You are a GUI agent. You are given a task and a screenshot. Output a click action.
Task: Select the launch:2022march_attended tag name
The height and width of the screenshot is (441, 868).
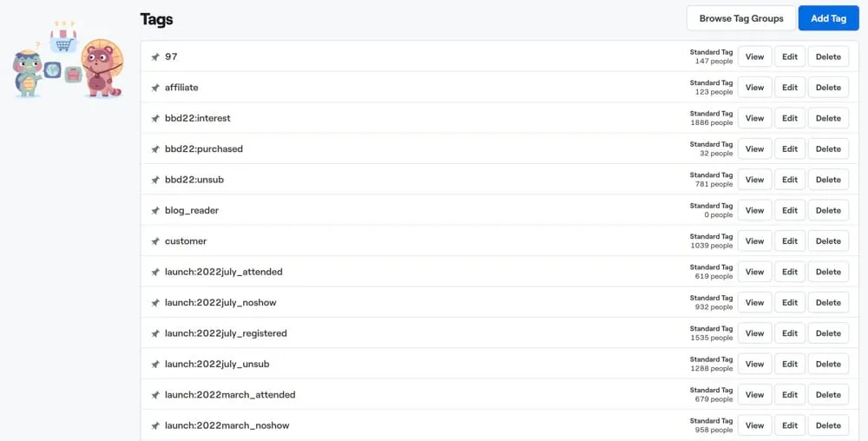(x=230, y=395)
